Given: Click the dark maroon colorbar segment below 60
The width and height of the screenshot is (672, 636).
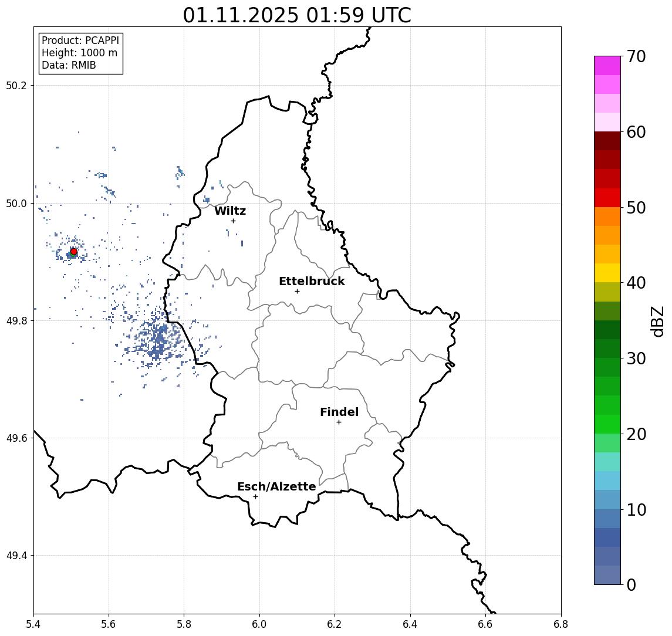Looking at the screenshot, I should (607, 141).
